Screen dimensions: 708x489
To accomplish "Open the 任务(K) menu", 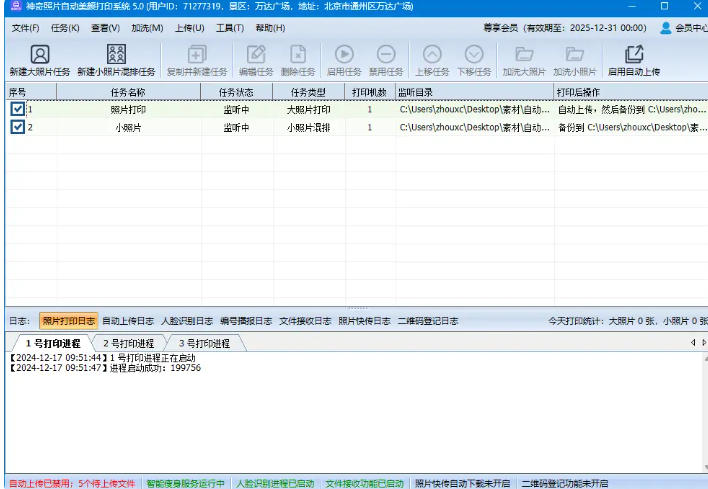I will [x=65, y=28].
